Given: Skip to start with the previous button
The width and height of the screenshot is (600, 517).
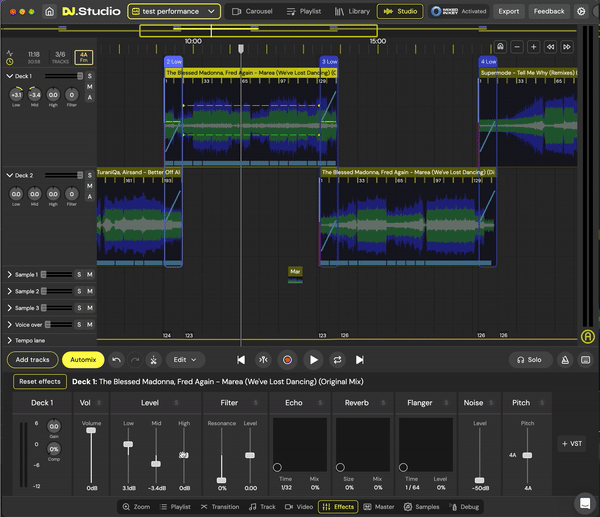Looking at the screenshot, I should click(x=241, y=359).
